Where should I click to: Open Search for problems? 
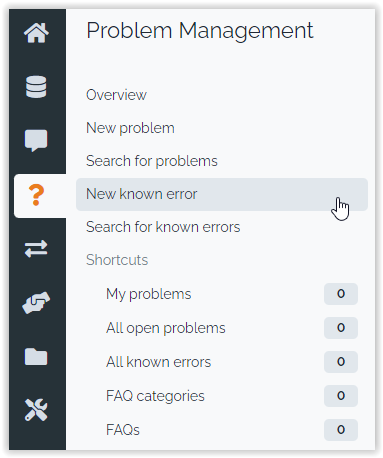[x=152, y=161]
